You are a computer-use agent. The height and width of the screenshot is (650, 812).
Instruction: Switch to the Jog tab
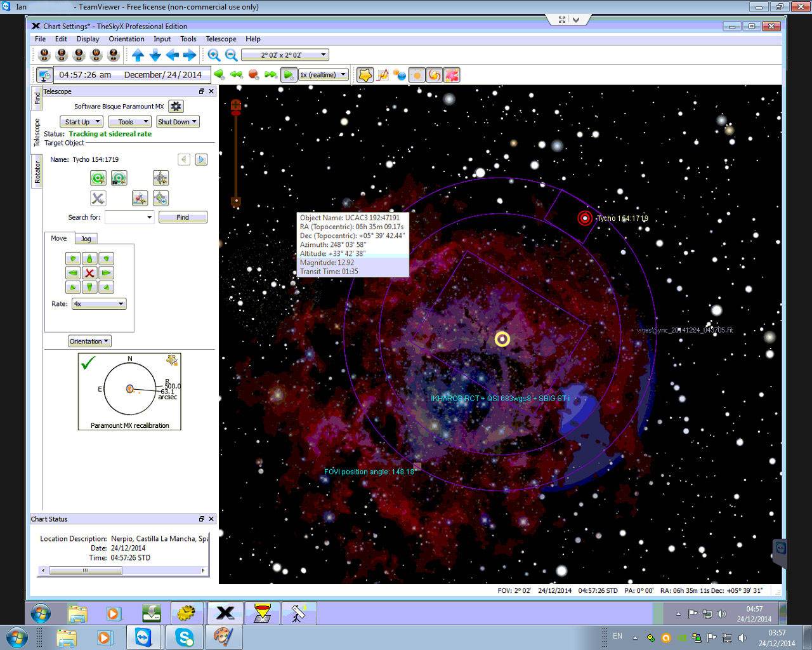(86, 239)
